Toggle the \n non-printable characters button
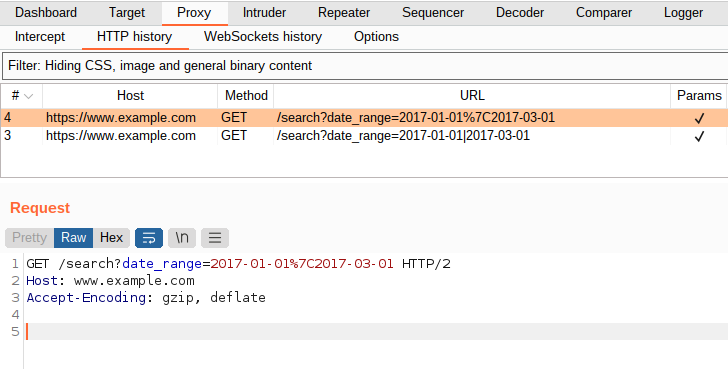728x369 pixels. [182, 238]
